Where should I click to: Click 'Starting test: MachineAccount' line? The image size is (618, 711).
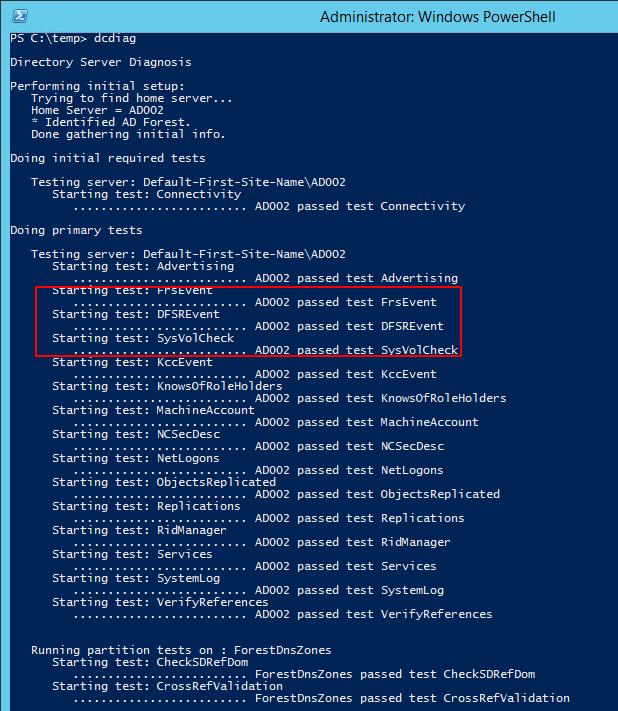tap(153, 410)
